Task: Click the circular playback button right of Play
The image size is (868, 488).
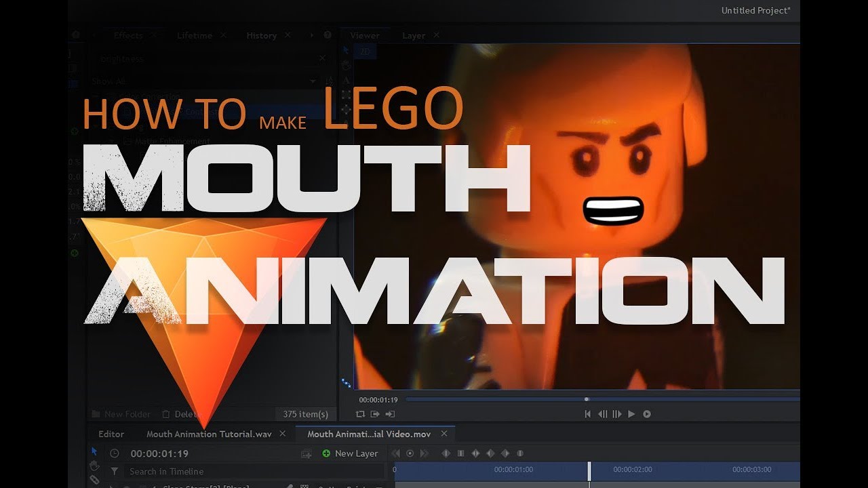Action: tap(647, 413)
